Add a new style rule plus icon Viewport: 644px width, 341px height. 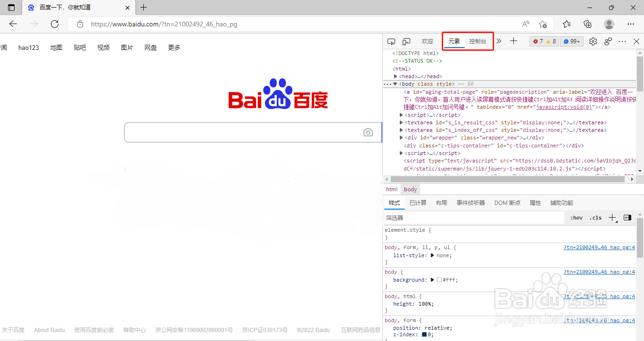click(612, 218)
